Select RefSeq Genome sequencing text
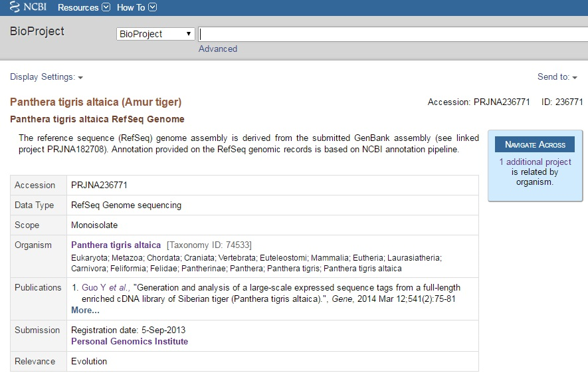Image resolution: width=588 pixels, height=379 pixels. pyautogui.click(x=126, y=205)
